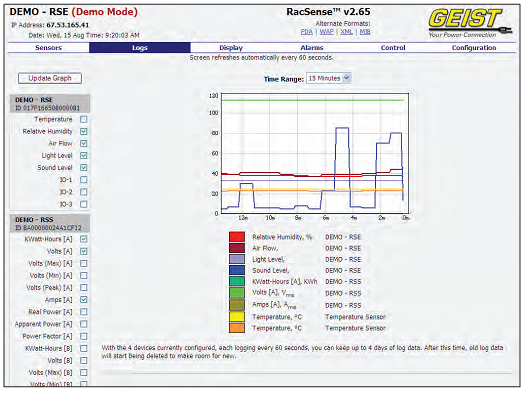Click the dark red Air Flow legend swatch
This screenshot has width=523, height=394.
click(237, 248)
